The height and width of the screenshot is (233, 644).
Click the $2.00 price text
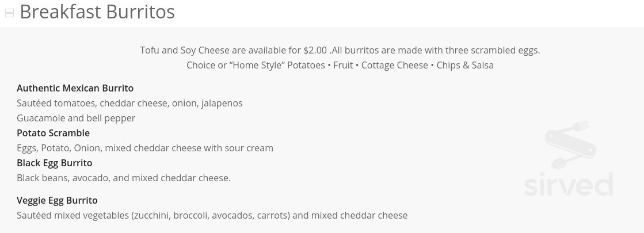pyautogui.click(x=315, y=51)
